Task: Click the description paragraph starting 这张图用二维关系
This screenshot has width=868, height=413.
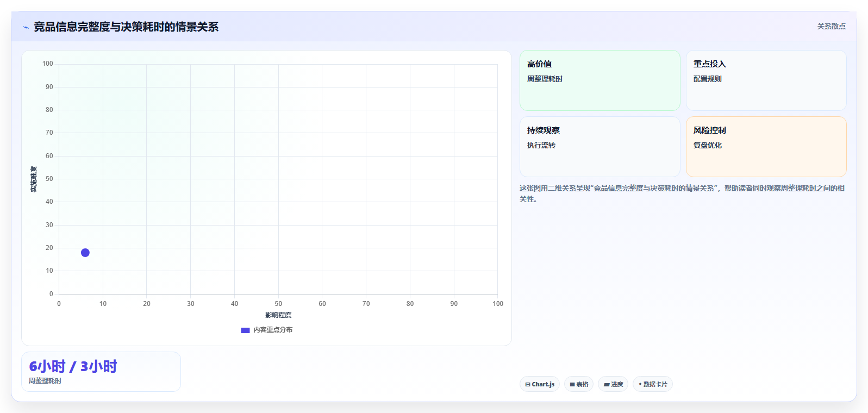Action: tap(682, 193)
